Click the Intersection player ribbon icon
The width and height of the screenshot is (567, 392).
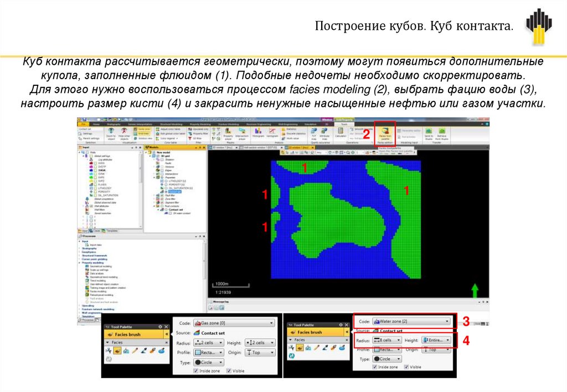pos(242,134)
